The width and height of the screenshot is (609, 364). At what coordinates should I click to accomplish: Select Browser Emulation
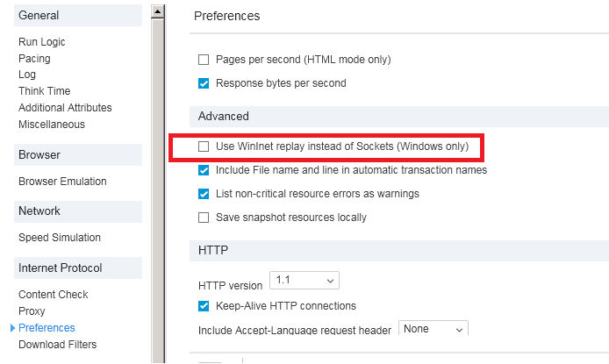click(62, 182)
